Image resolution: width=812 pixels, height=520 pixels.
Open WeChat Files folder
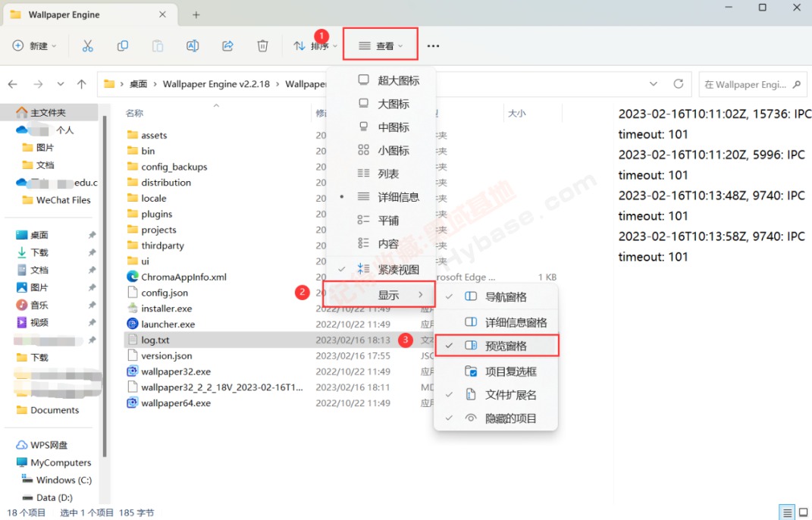pos(56,200)
